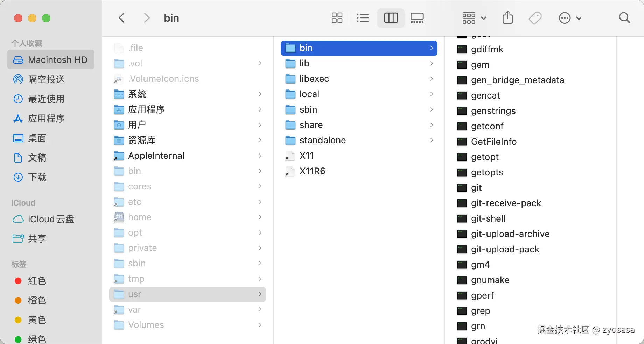644x344 pixels.
Task: Open the lib folder in usr
Action: click(359, 63)
